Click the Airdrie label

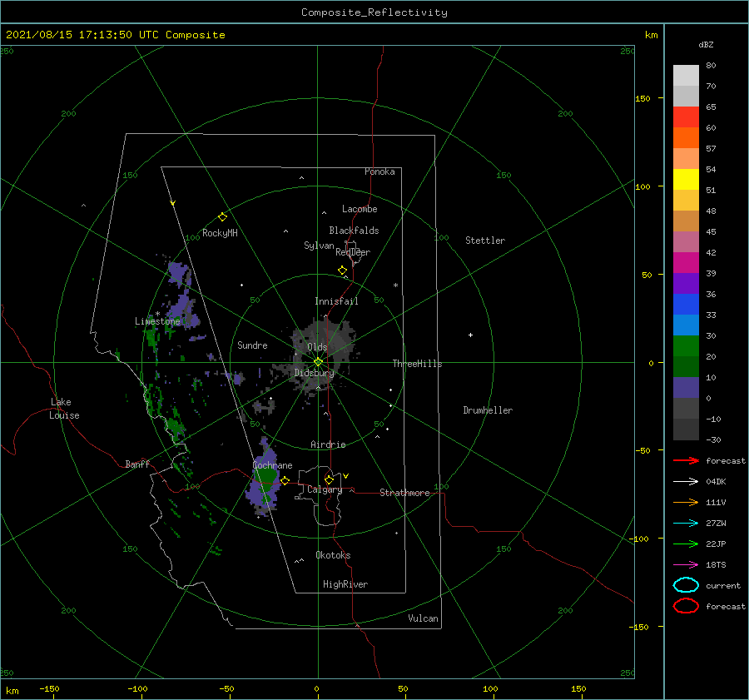[x=328, y=444]
